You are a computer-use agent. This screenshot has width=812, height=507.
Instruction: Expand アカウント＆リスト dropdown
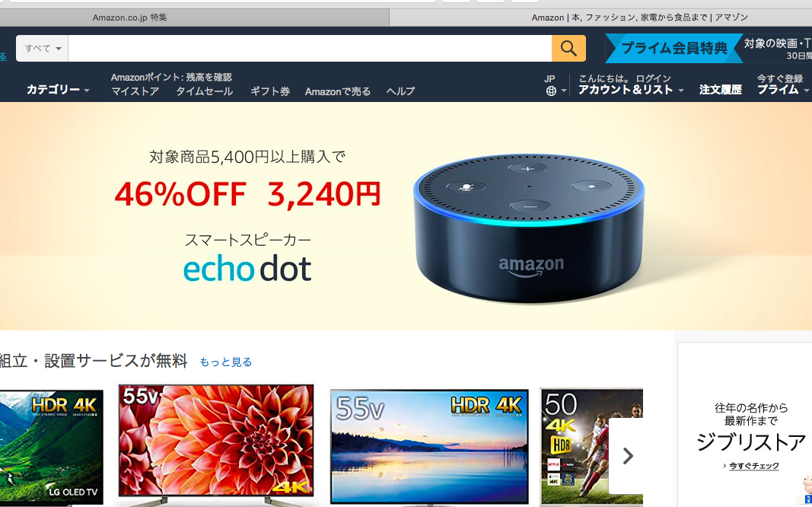click(x=631, y=90)
